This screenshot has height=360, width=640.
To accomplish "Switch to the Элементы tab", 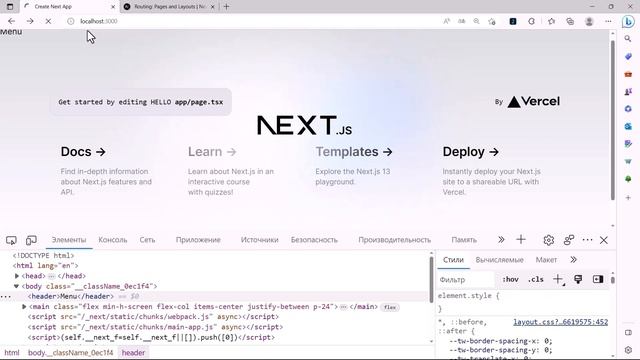I will tap(69, 240).
